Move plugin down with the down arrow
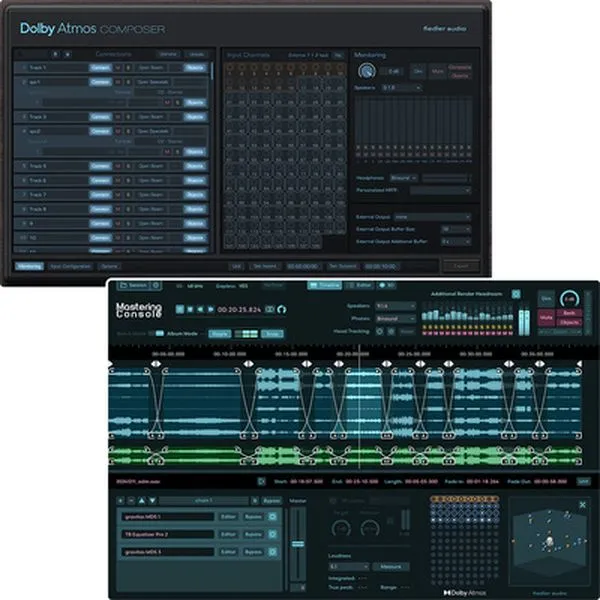This screenshot has width=600, height=600. [152, 501]
